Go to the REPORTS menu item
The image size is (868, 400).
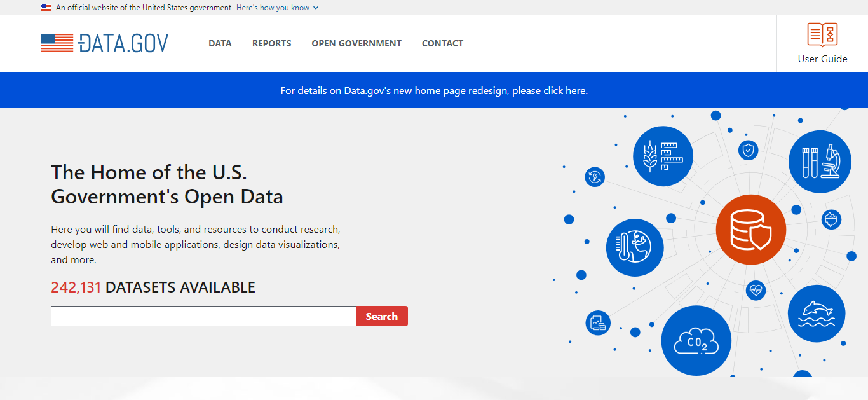click(271, 43)
